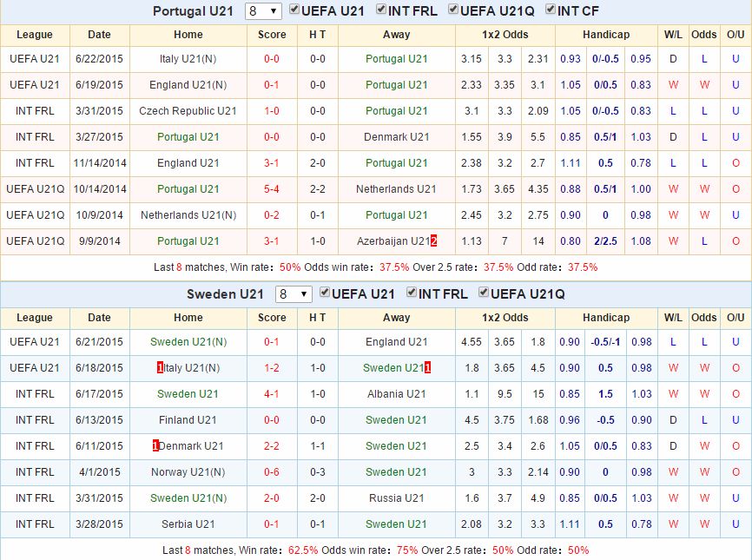Open Norway U21(N) home team link
The image size is (752, 560).
188,472
